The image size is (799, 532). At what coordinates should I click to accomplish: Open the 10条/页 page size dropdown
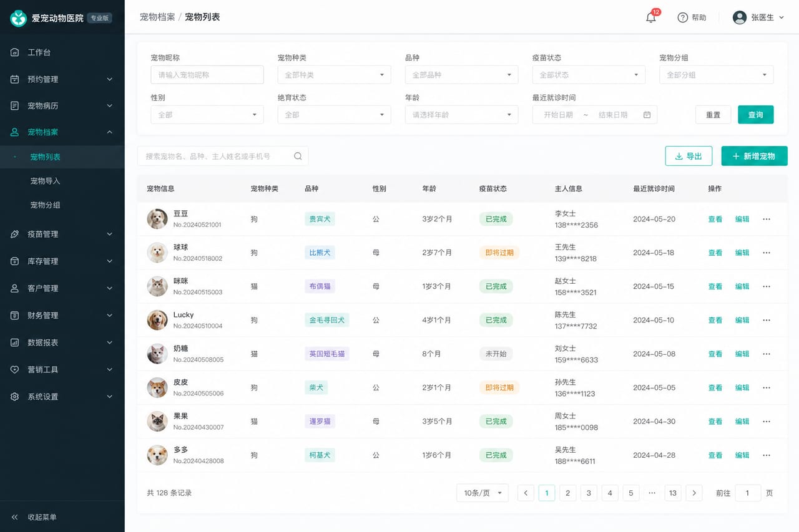click(483, 493)
